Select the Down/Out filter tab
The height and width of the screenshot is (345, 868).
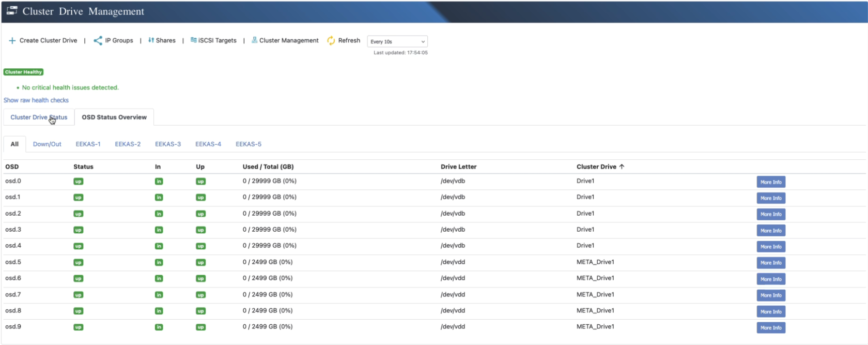point(47,144)
